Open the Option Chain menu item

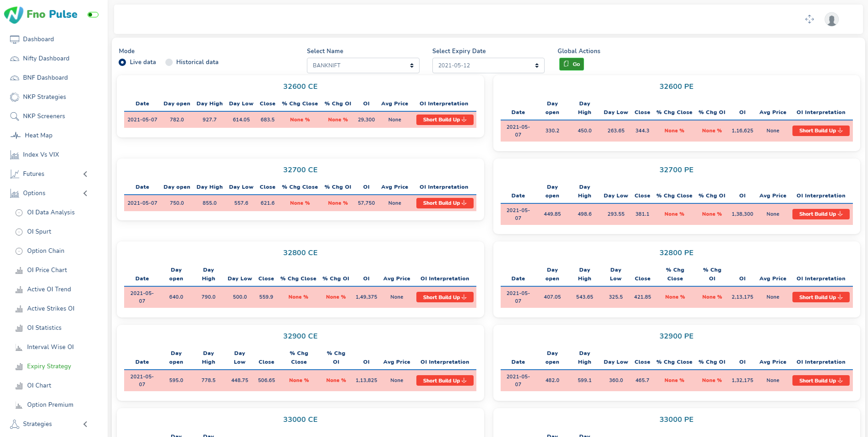pyautogui.click(x=46, y=251)
